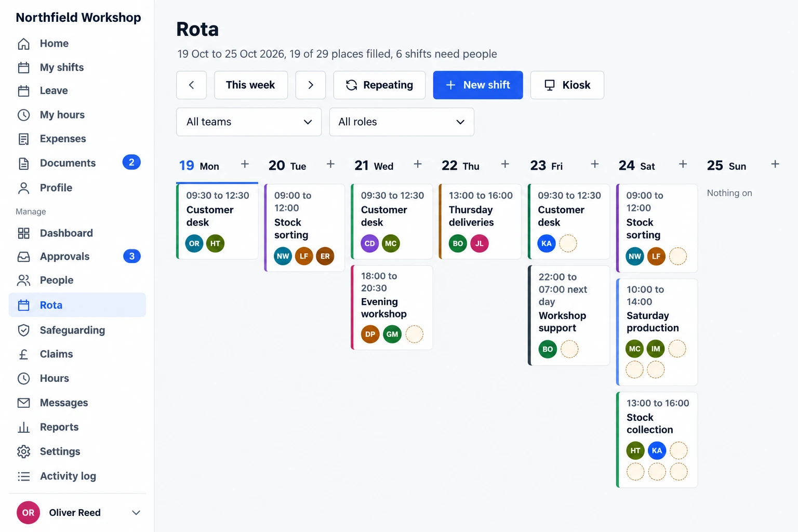This screenshot has height=532, width=798.
Task: Open the Activity log page
Action: coord(77,476)
